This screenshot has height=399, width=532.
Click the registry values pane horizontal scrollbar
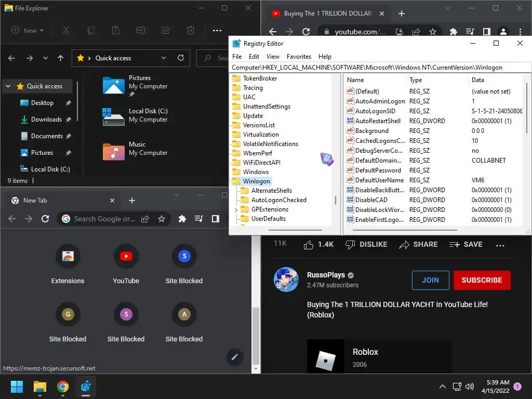pyautogui.click(x=405, y=230)
